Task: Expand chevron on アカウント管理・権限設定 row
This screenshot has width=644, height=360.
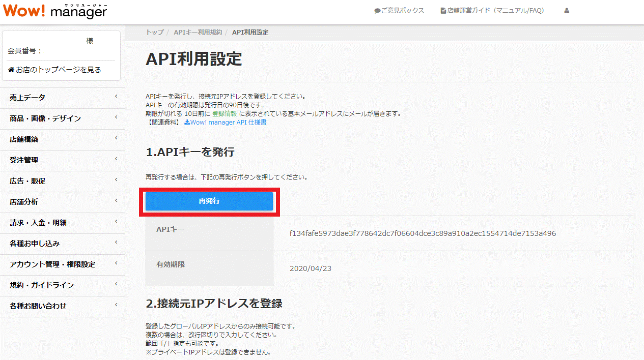Action: tap(116, 263)
